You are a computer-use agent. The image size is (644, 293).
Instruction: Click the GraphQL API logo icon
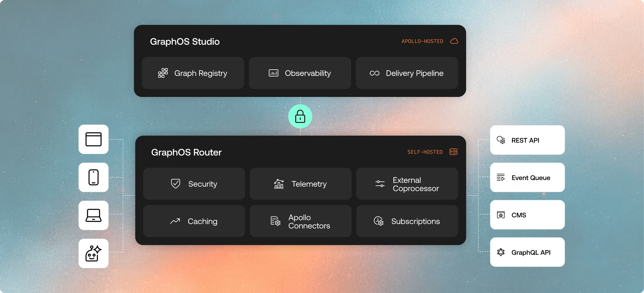[501, 252]
